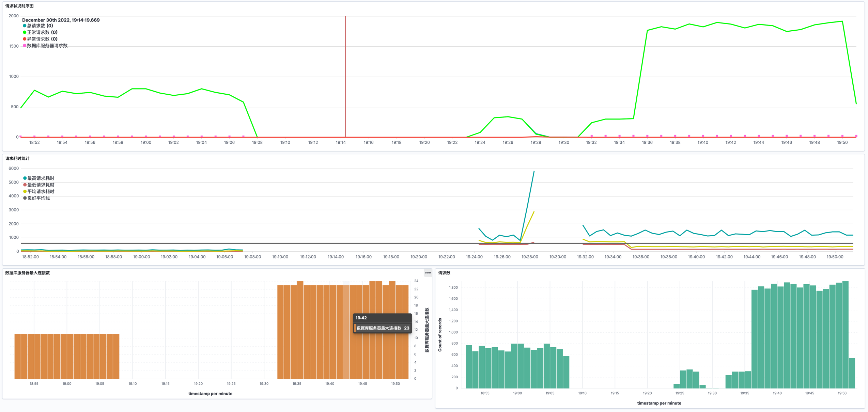Click the 请求耗时统计 panel title

pos(17,159)
